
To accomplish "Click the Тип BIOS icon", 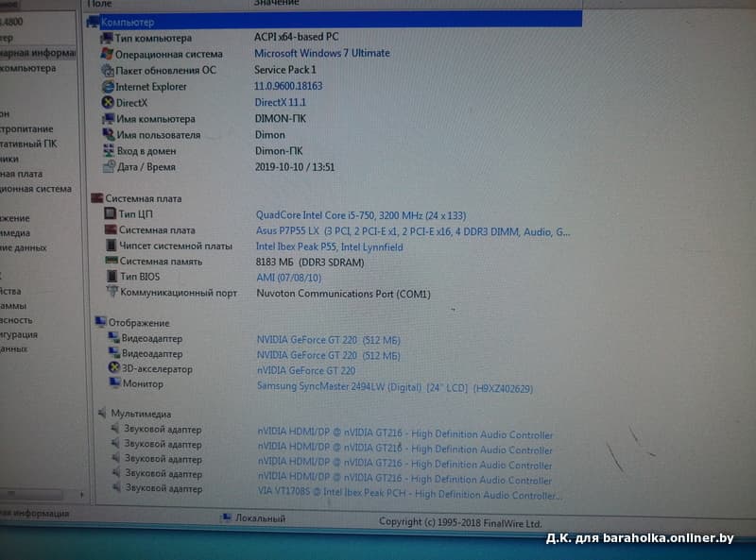I will pyautogui.click(x=112, y=276).
